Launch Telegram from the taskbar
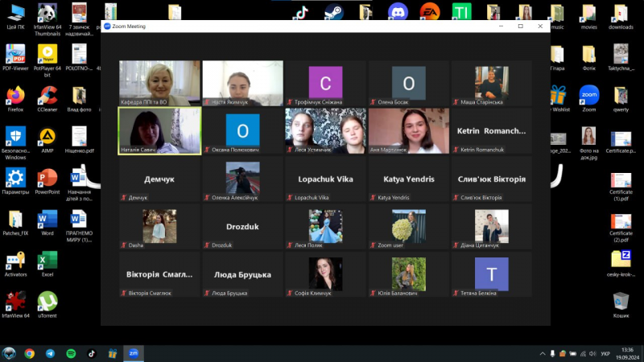This screenshot has width=644, height=362. tap(50, 353)
